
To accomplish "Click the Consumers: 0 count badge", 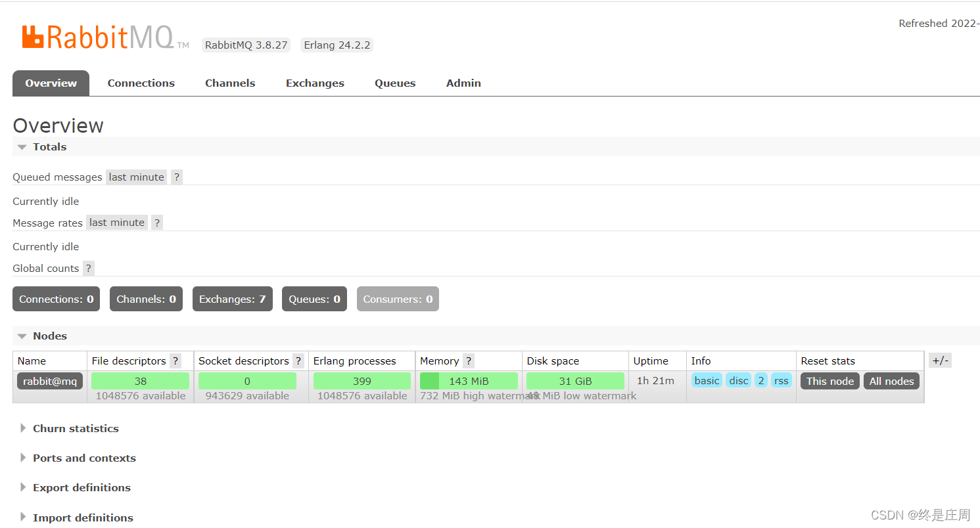I will pos(398,299).
